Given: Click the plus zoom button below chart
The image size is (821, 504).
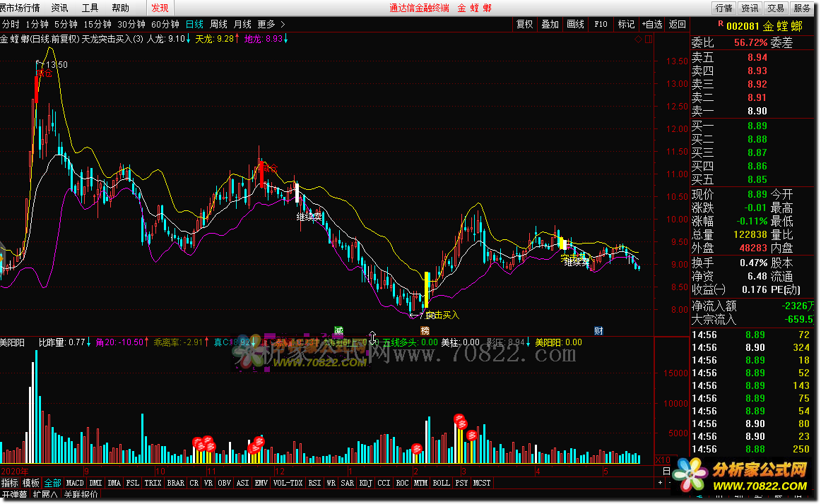Looking at the screenshot, I should (660, 483).
